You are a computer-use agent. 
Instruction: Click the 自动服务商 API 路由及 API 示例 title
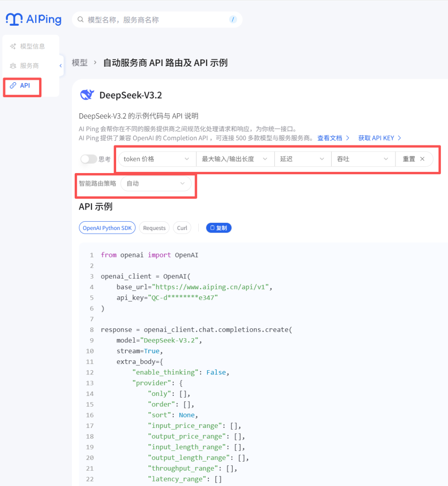coord(166,63)
